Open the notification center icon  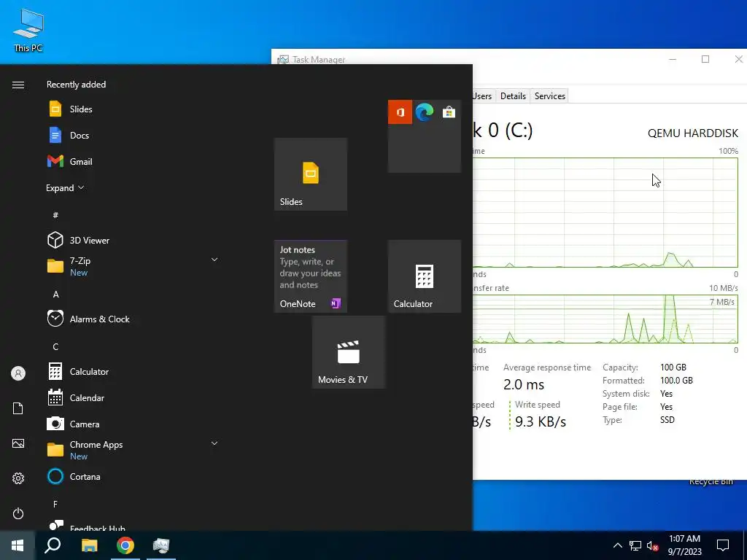[723, 545]
